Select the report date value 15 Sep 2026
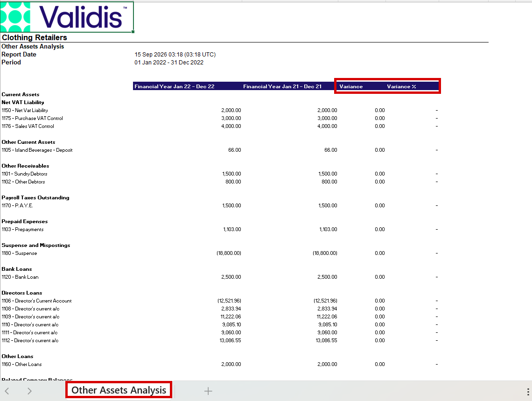Screen dimensions: 532x401 tap(175, 54)
